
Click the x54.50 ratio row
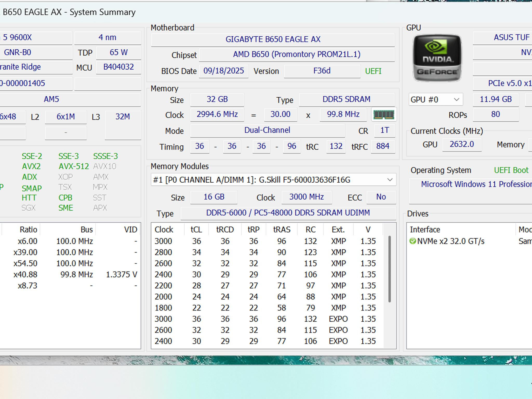[70, 263]
